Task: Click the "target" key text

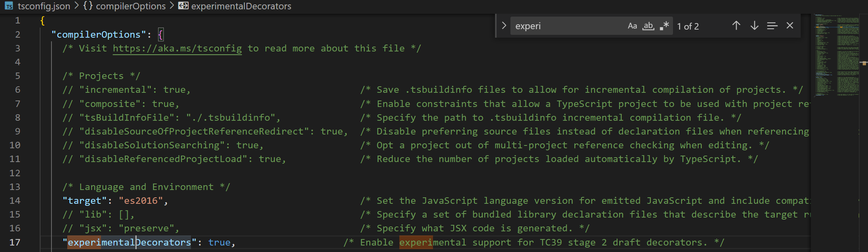Action: click(x=84, y=201)
